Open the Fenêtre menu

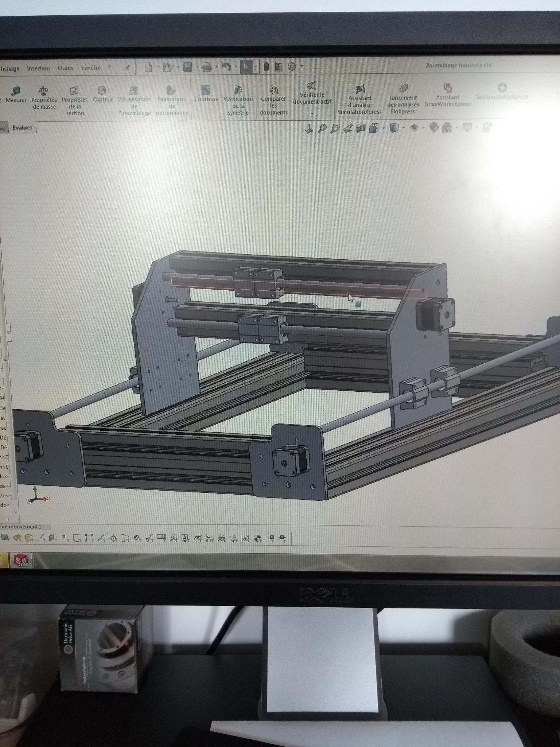(x=91, y=67)
